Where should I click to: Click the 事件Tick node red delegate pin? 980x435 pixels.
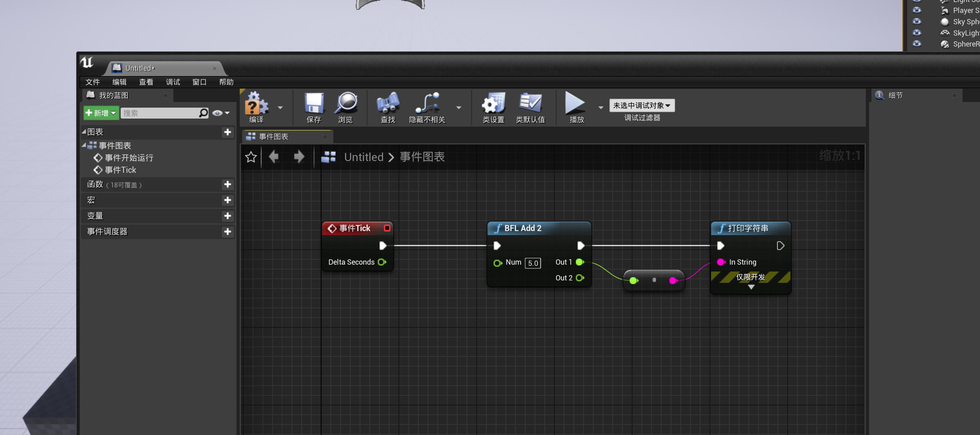click(387, 228)
